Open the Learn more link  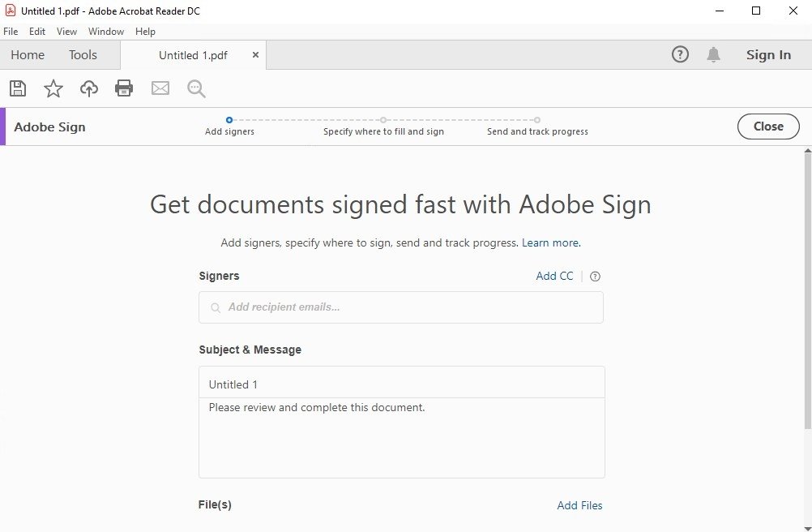pos(550,242)
